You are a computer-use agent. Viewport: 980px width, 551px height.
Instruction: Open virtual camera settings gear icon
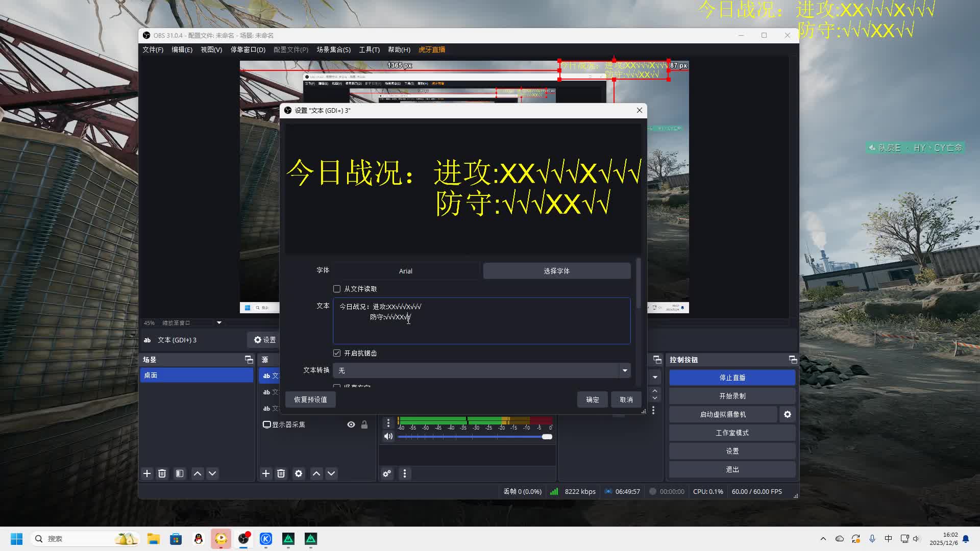coord(787,414)
